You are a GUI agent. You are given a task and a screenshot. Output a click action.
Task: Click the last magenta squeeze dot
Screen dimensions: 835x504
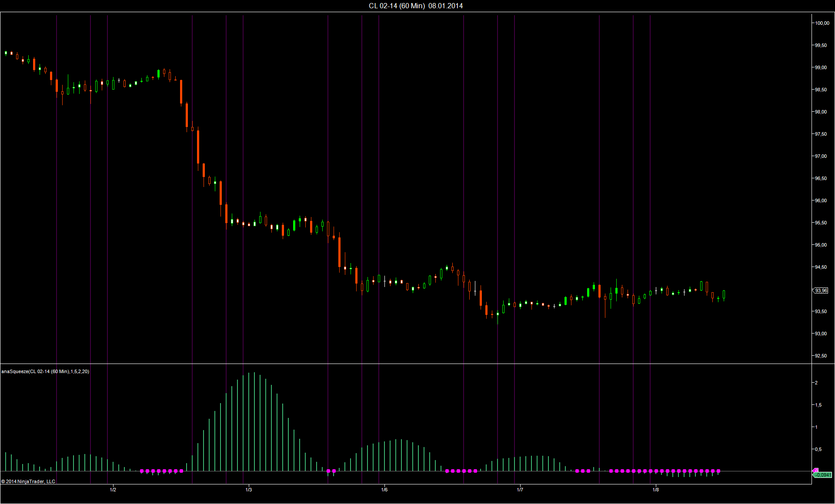click(718, 471)
